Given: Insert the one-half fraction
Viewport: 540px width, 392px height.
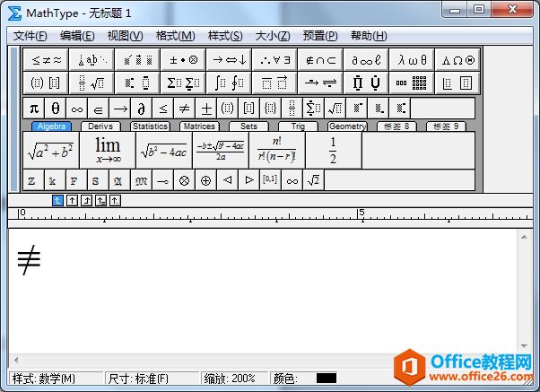Looking at the screenshot, I should pos(332,150).
